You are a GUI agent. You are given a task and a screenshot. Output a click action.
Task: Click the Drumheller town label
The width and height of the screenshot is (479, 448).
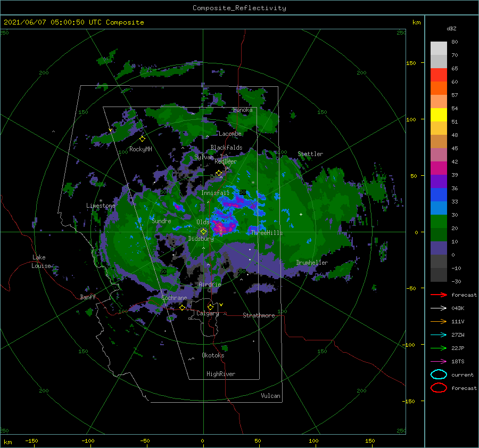click(x=312, y=263)
